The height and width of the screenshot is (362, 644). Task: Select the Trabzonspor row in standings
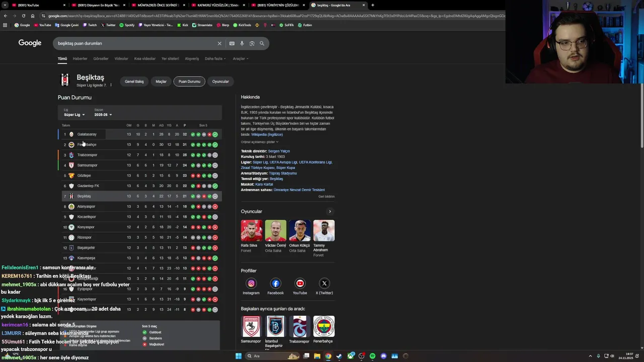pos(140,155)
